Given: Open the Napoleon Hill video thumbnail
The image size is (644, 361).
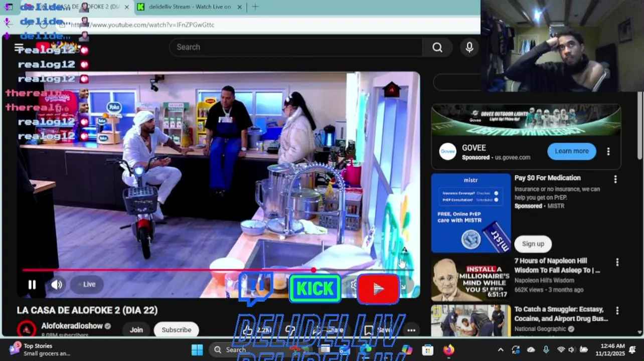Looking at the screenshot, I should click(x=471, y=279).
